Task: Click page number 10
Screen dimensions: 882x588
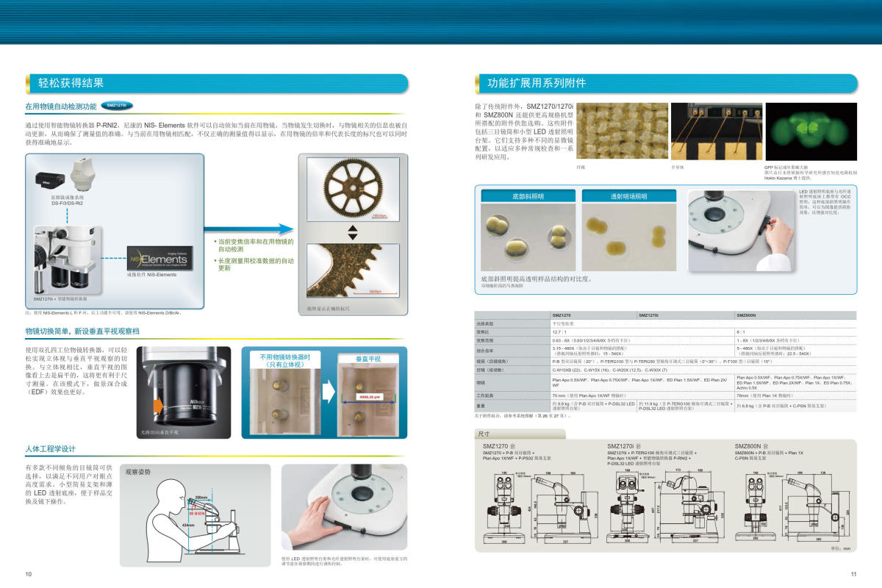Action: [29, 574]
